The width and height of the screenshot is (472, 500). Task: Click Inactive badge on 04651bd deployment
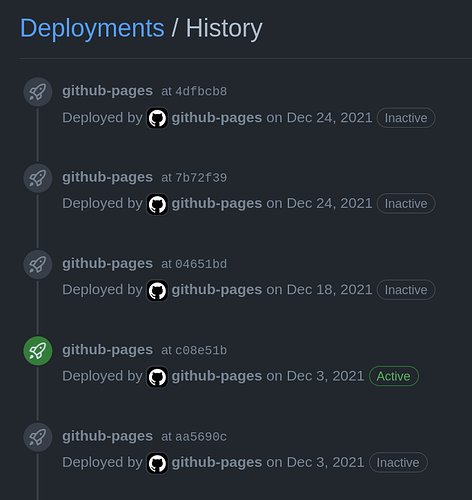(406, 290)
